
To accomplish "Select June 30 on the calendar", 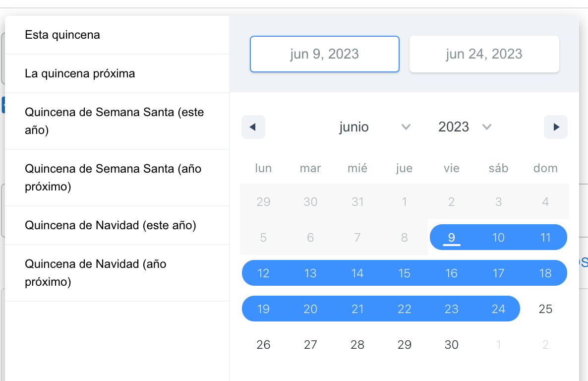I will (451, 344).
